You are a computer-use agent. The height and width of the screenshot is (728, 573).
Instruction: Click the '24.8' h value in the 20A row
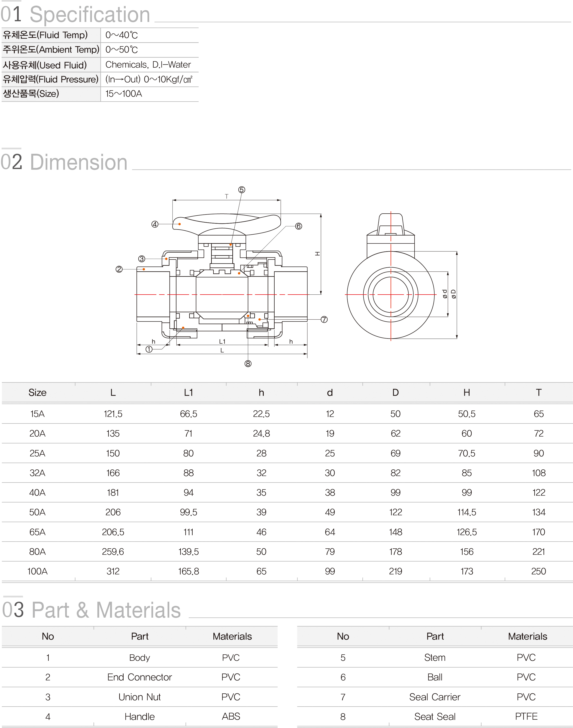(x=261, y=434)
